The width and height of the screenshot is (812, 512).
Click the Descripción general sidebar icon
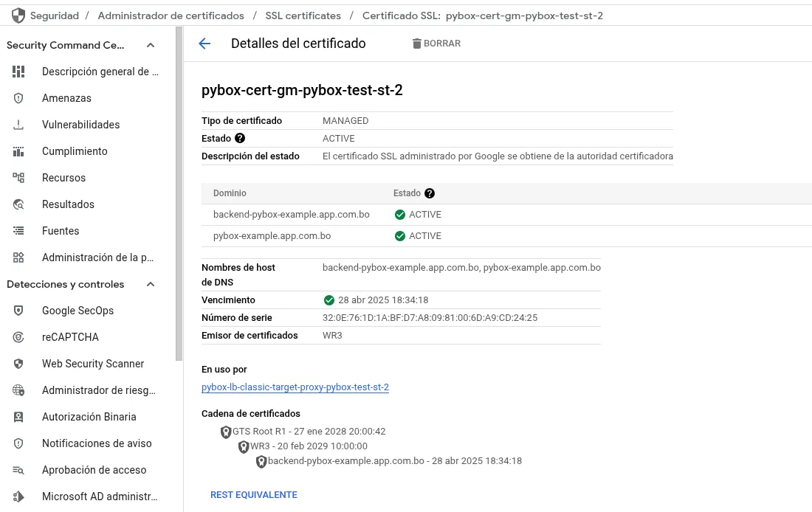point(18,72)
